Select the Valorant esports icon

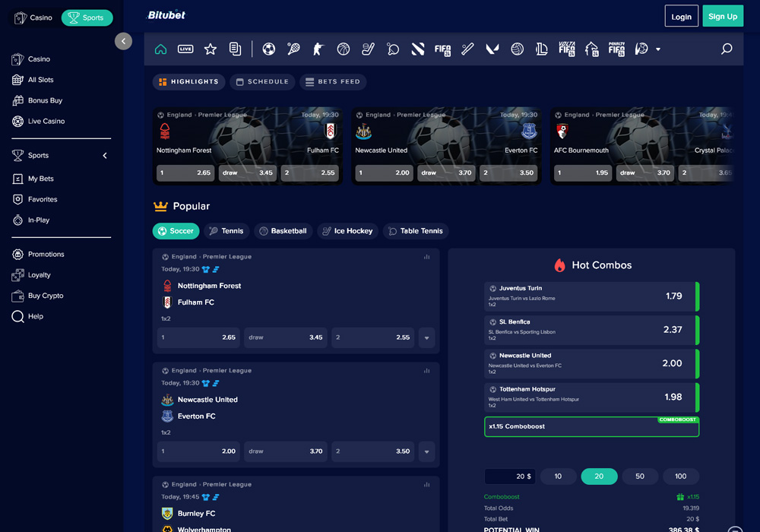492,49
